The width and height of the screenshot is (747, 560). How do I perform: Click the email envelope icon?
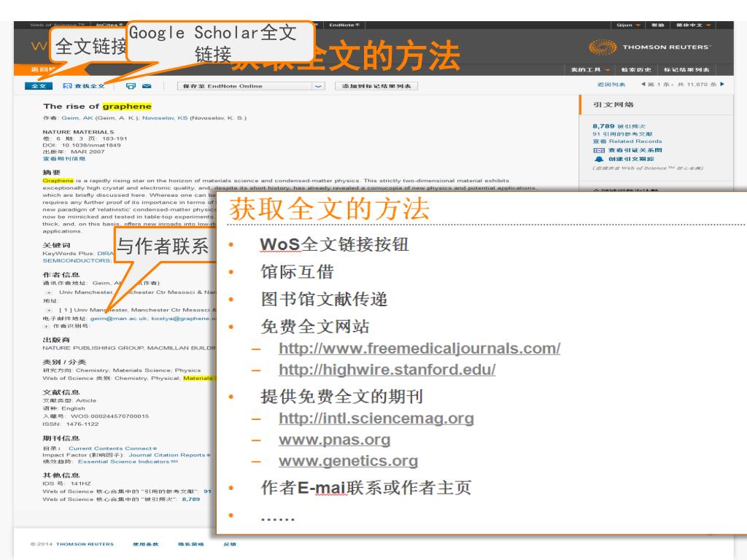(x=147, y=86)
